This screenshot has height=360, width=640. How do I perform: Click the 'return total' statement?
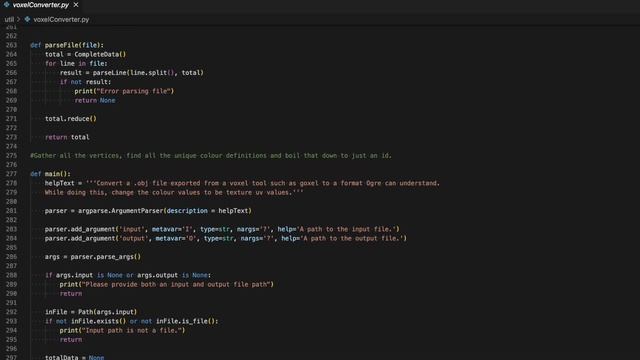tap(67, 137)
